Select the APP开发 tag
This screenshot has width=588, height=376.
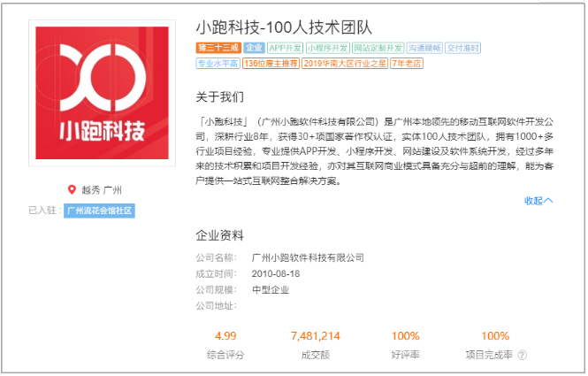click(285, 48)
